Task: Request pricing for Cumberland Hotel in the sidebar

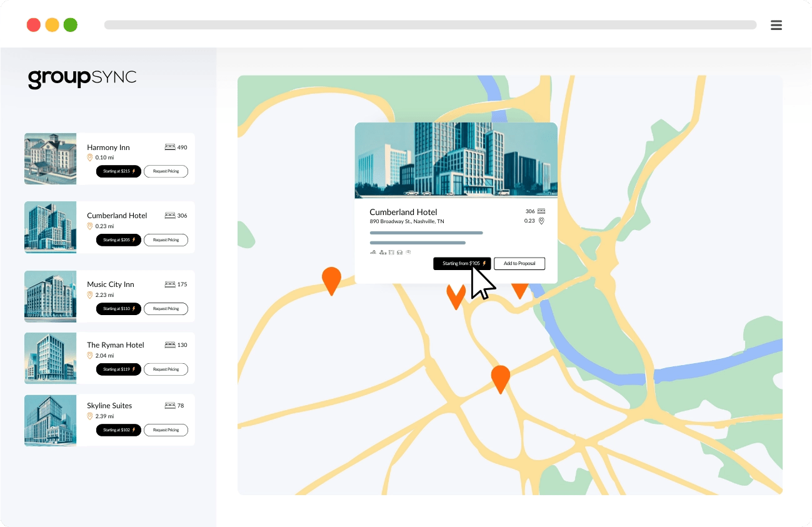Action: pos(166,240)
